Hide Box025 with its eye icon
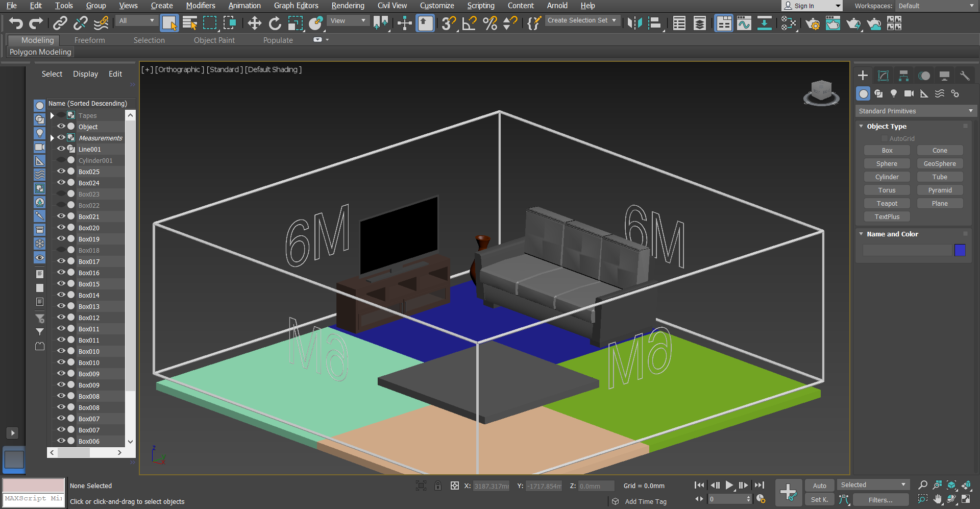980x509 pixels. point(61,172)
